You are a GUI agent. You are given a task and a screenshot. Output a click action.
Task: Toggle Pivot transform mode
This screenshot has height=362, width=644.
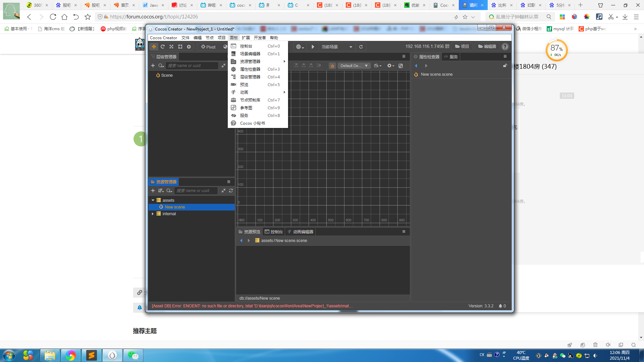(208, 47)
